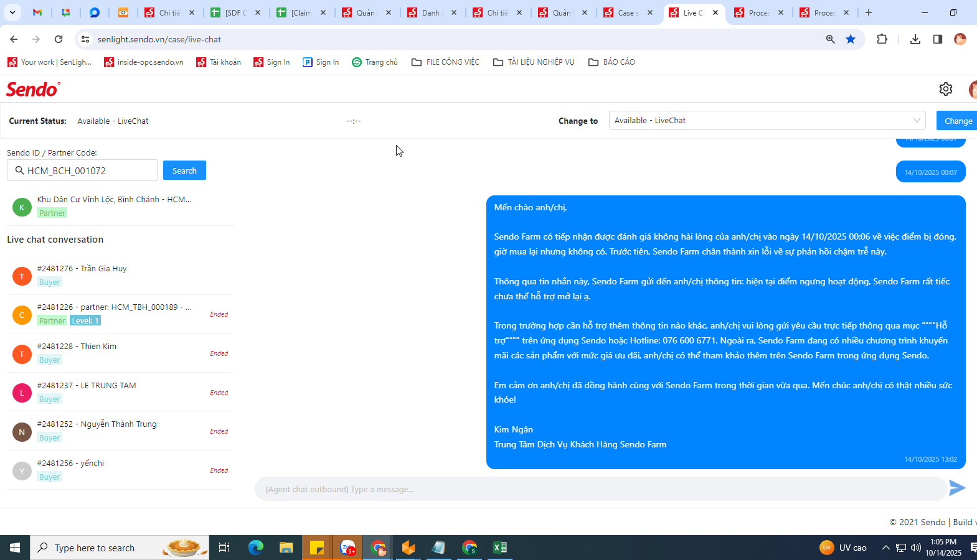Open new browser tab
This screenshot has height=560, width=977.
[x=869, y=12]
